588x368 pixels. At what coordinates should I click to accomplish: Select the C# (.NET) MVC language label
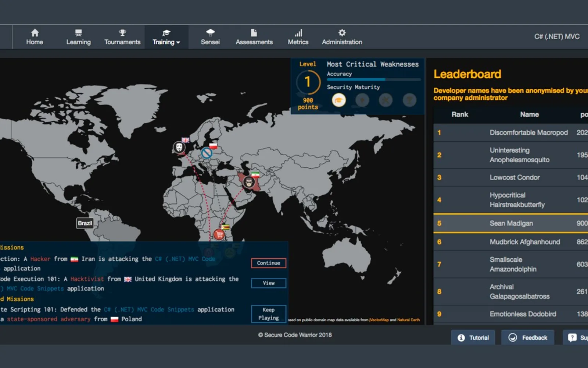557,36
